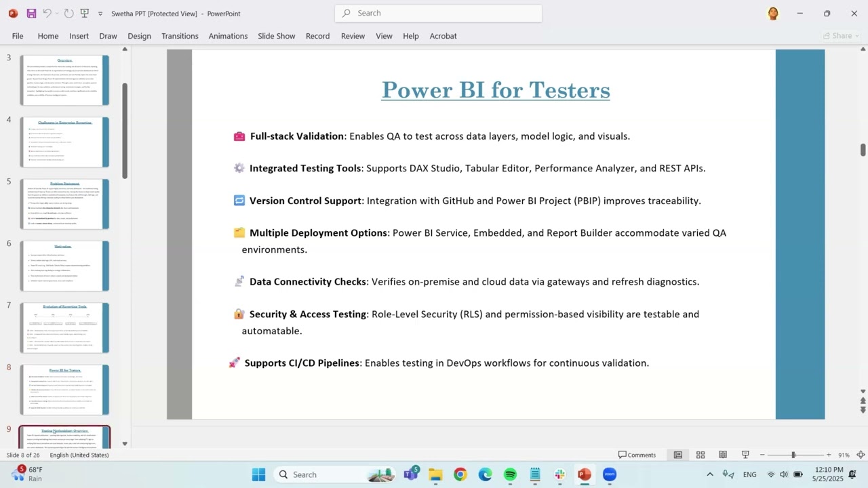
Task: Switch to Normal view in status bar
Action: 677,455
